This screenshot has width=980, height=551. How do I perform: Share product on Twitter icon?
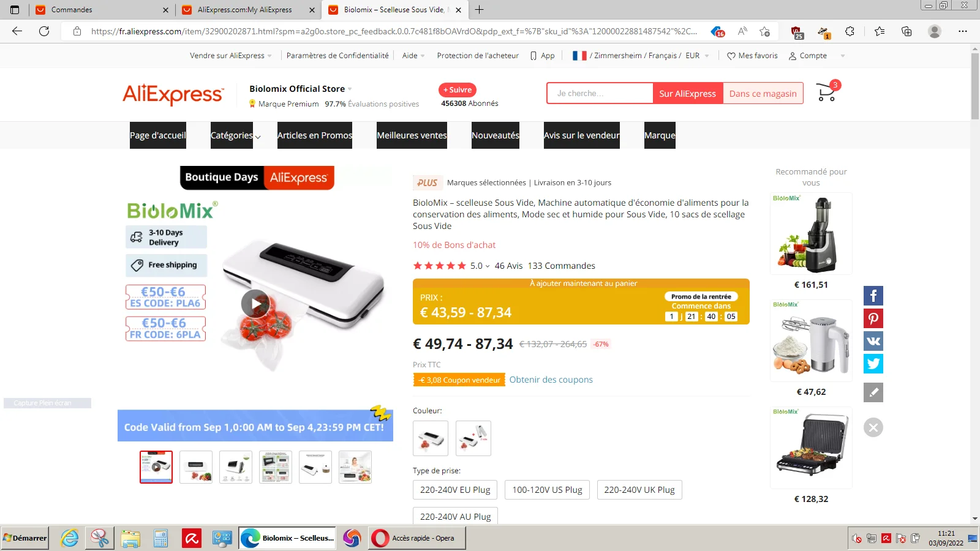(873, 364)
